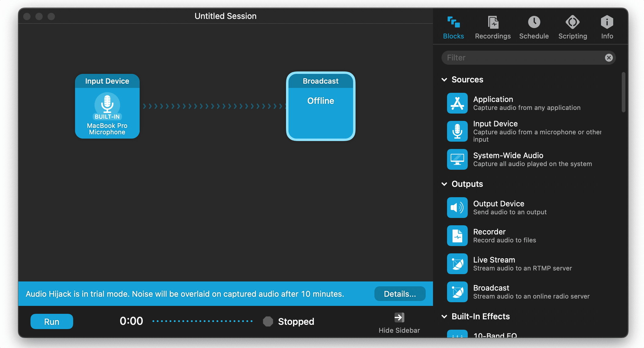Click the Application block title text

[x=493, y=99]
